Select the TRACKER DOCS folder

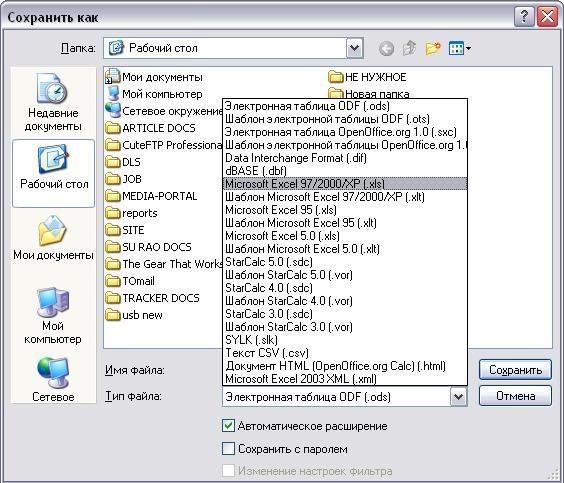point(152,298)
